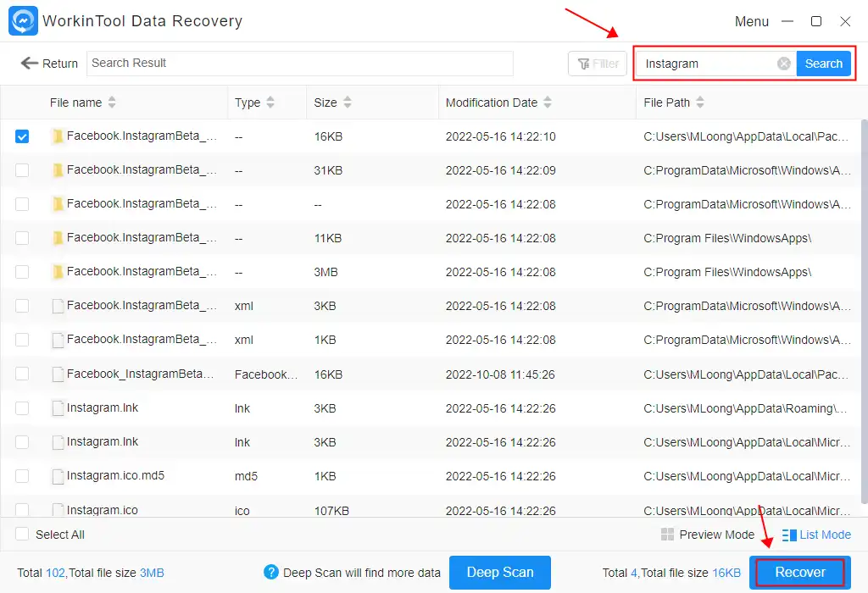Switch to List Mode view

tap(817, 535)
